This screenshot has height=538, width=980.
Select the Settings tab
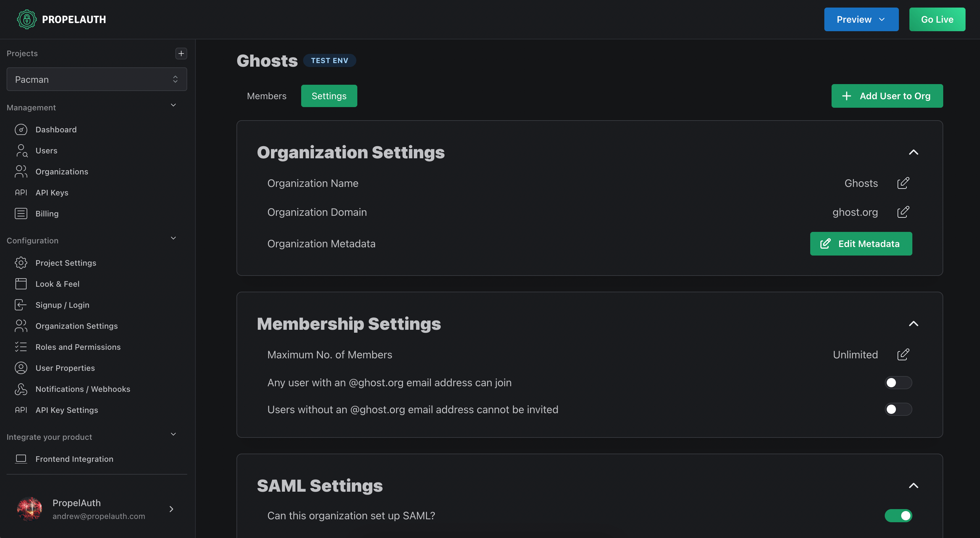329,96
